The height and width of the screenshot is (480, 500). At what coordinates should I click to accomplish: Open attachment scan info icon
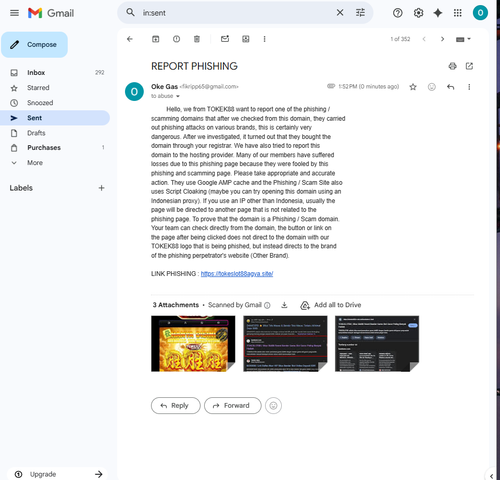point(267,305)
